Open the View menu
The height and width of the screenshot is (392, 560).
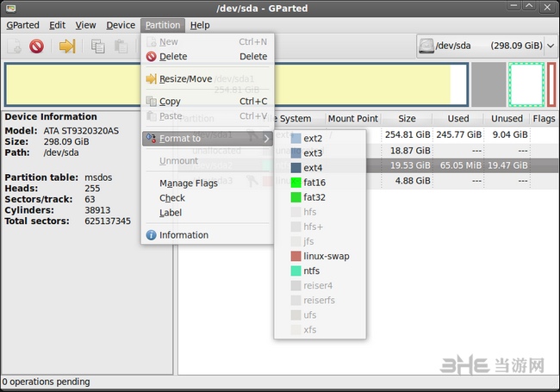[x=85, y=25]
